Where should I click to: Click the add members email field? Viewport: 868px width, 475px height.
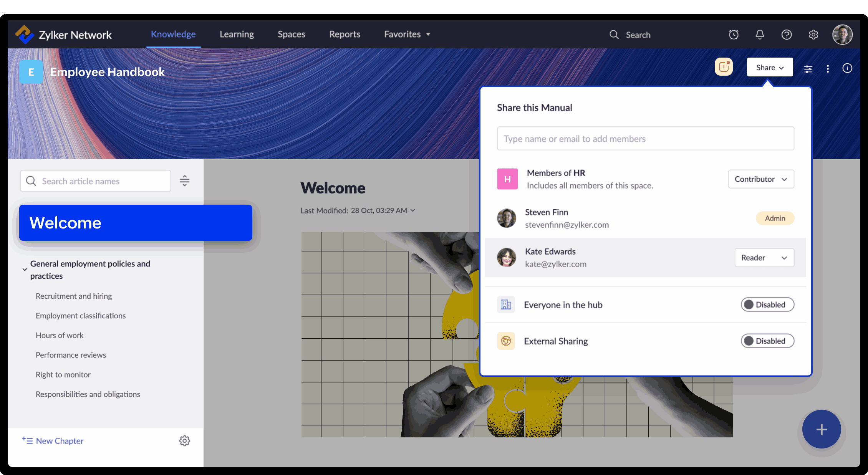[x=645, y=139]
